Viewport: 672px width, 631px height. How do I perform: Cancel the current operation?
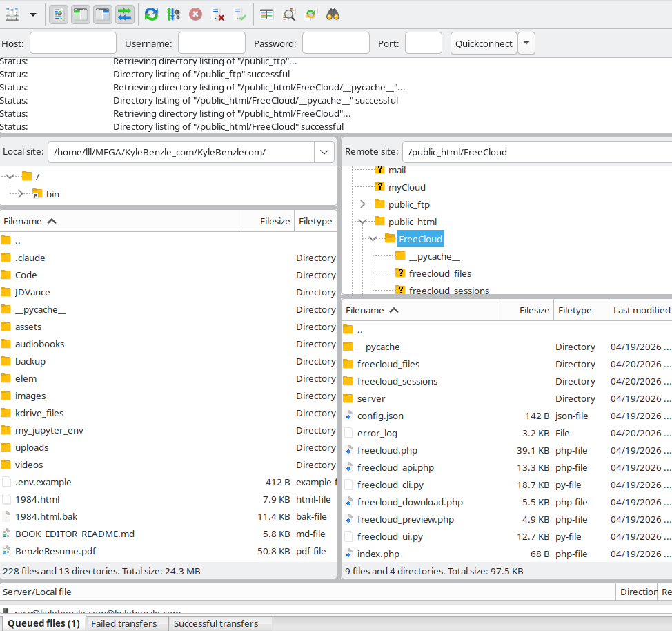point(195,14)
